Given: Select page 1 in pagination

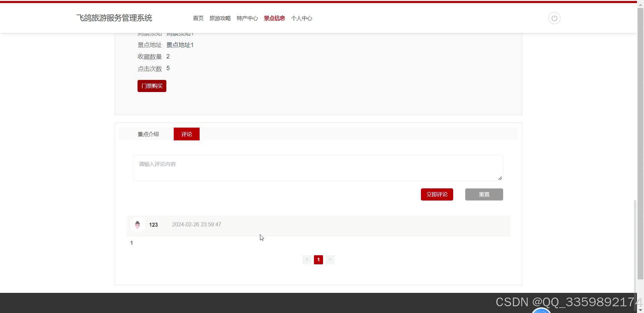Looking at the screenshot, I should [318, 260].
